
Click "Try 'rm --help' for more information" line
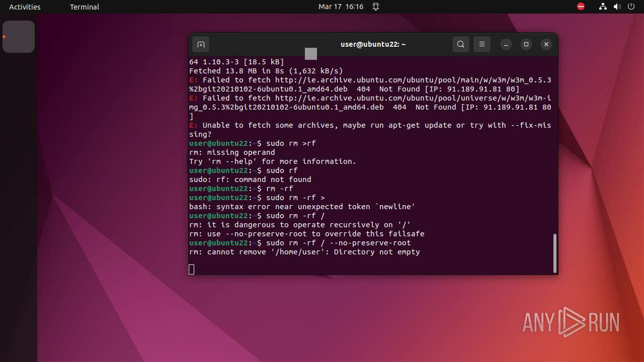273,161
